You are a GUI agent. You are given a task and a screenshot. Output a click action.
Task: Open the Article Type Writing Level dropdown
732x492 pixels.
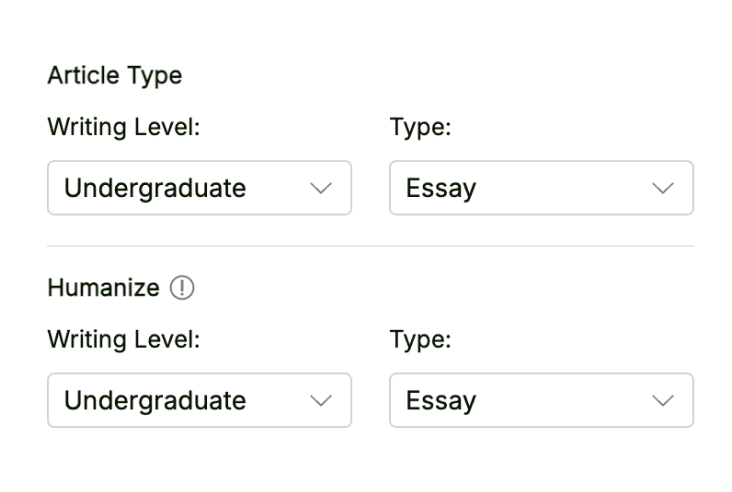point(199,188)
